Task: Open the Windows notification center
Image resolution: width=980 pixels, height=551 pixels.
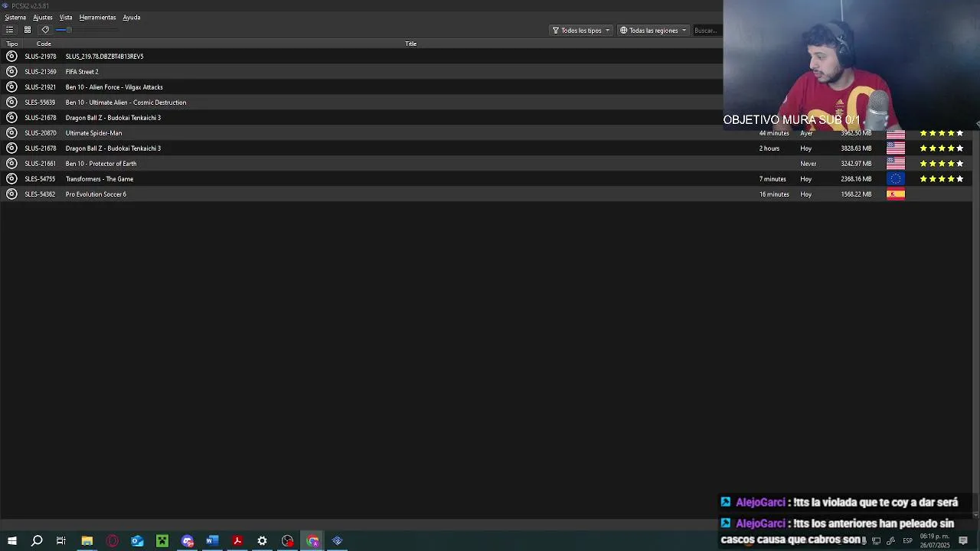Action: [x=963, y=541]
